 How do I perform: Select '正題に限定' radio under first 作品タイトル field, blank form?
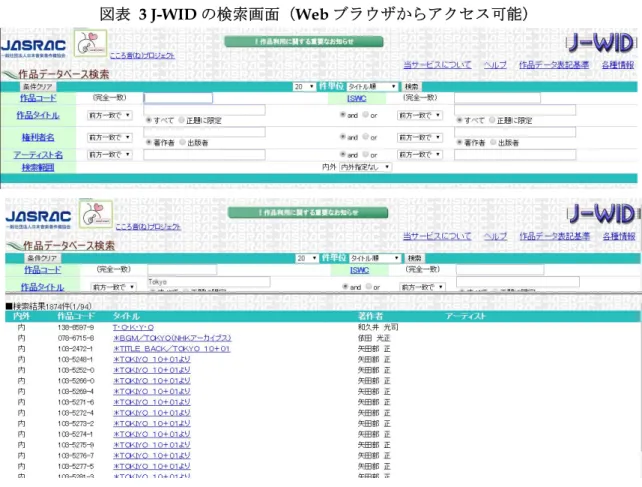(181, 120)
